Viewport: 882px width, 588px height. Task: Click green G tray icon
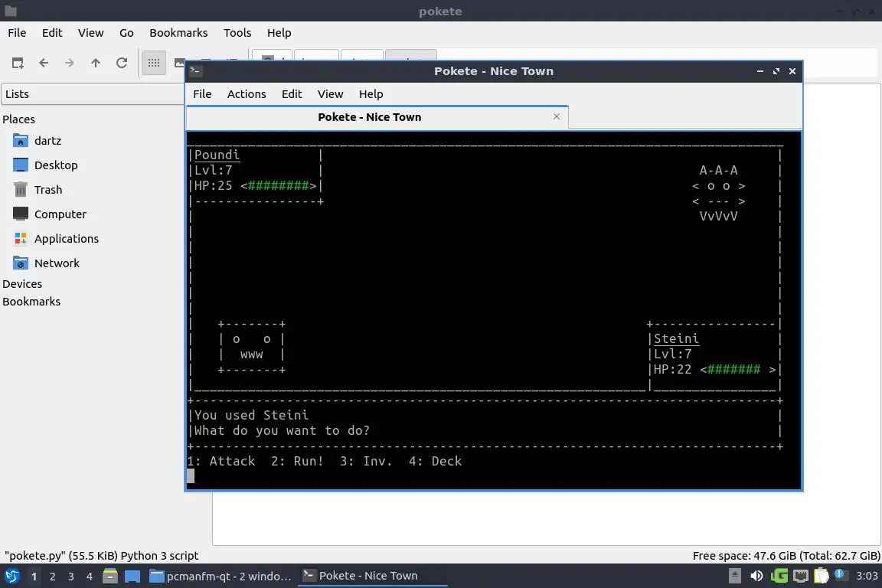779,576
